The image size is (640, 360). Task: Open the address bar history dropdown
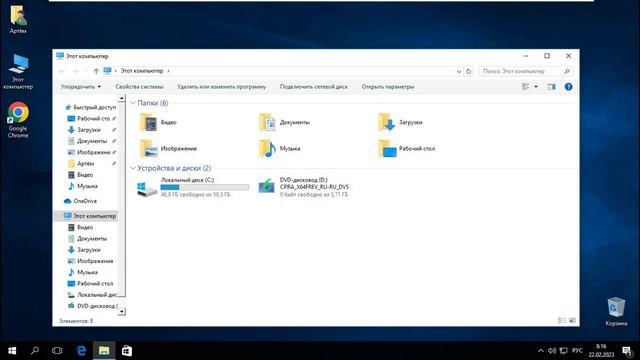[459, 71]
